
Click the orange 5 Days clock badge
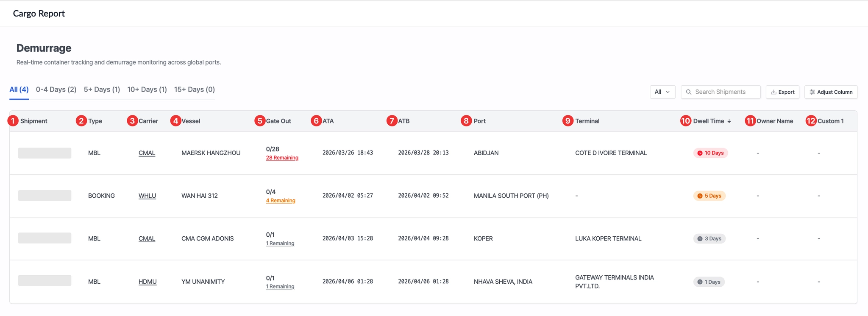click(709, 196)
